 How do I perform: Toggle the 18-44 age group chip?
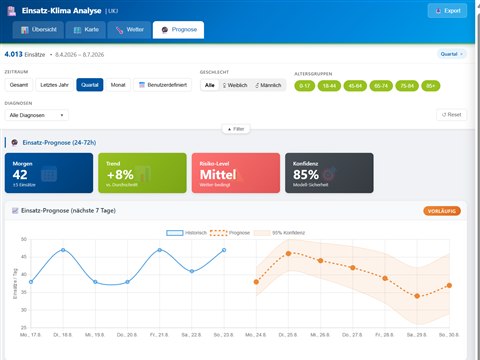coord(329,86)
